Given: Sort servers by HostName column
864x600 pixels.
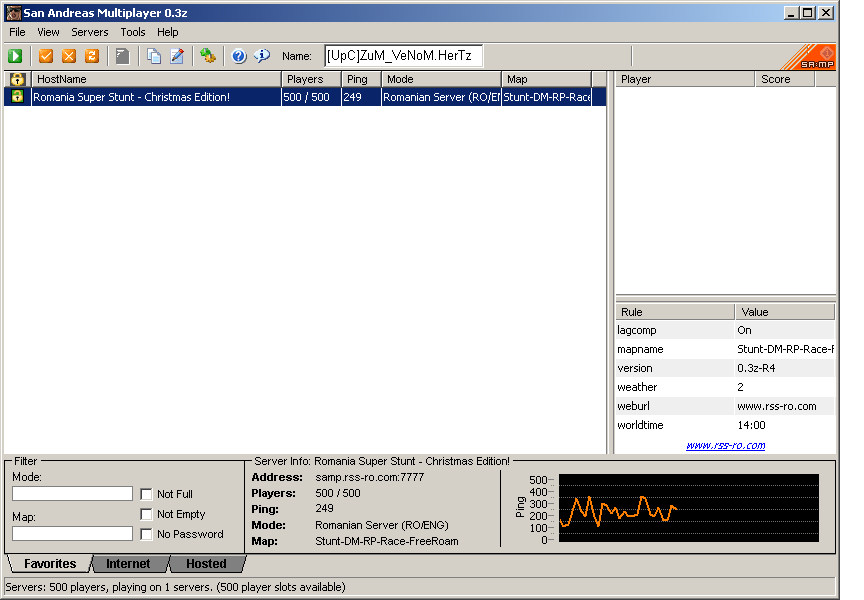Looking at the screenshot, I should point(156,79).
